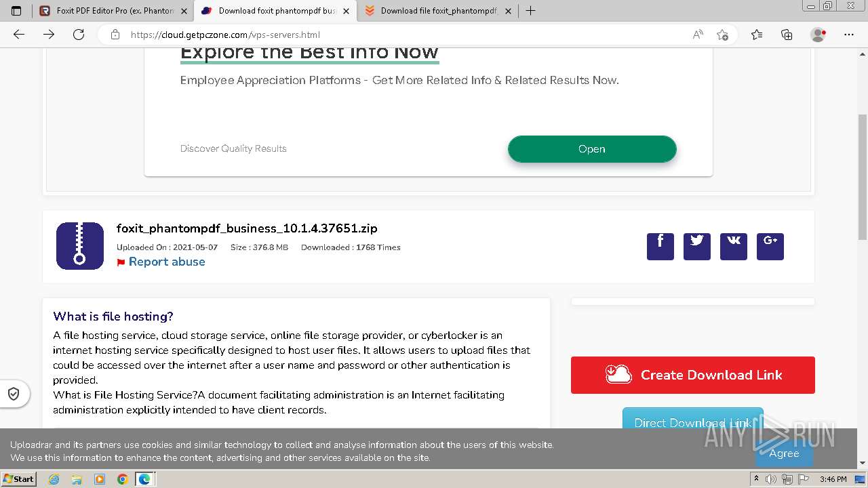Share file on Facebook

tap(660, 247)
